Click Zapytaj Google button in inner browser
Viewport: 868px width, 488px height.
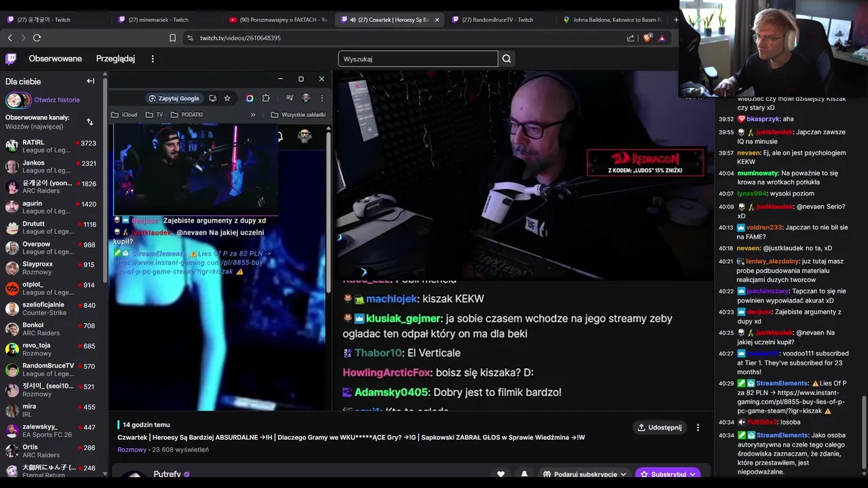(x=174, y=98)
